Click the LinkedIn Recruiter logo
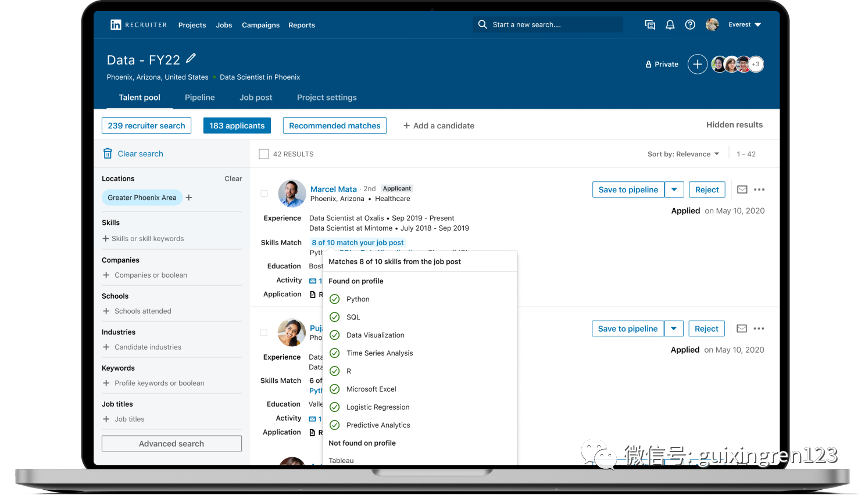 pyautogui.click(x=138, y=25)
